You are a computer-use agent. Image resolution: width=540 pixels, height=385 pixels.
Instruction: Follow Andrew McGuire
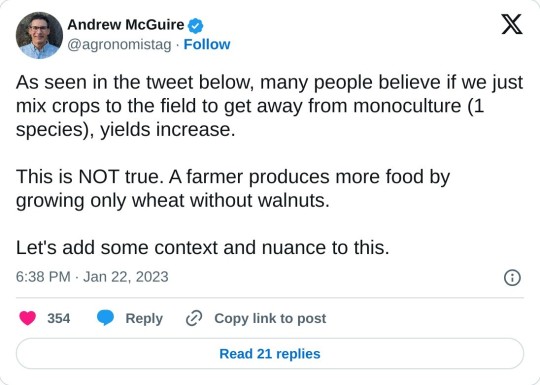[207, 44]
